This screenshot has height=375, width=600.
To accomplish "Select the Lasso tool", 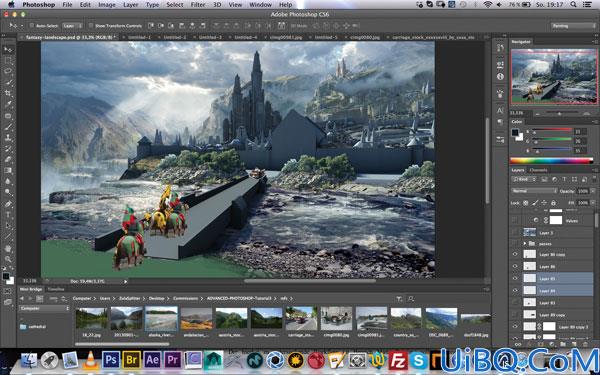I will [8, 71].
